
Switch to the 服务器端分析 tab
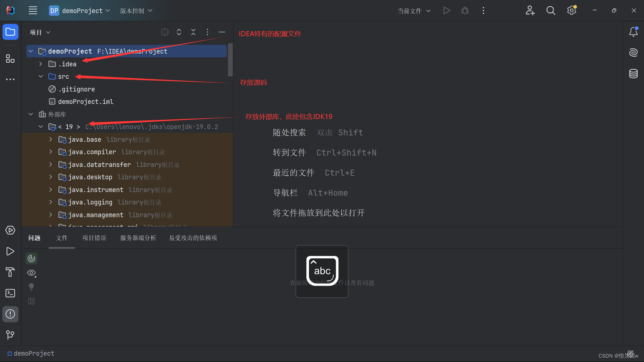tap(138, 238)
